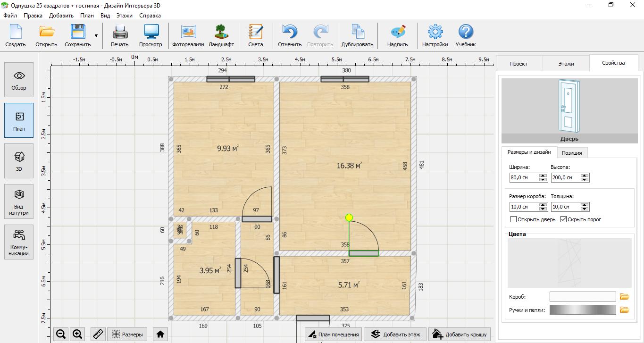644x343 pixels.
Task: Open Коммуникации utilities mode
Action: click(x=19, y=242)
